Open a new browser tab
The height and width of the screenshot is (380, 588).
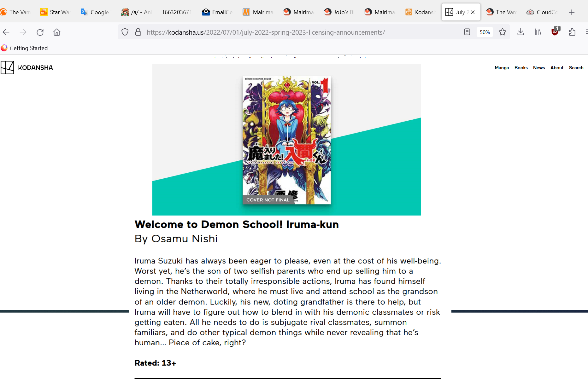tap(572, 12)
